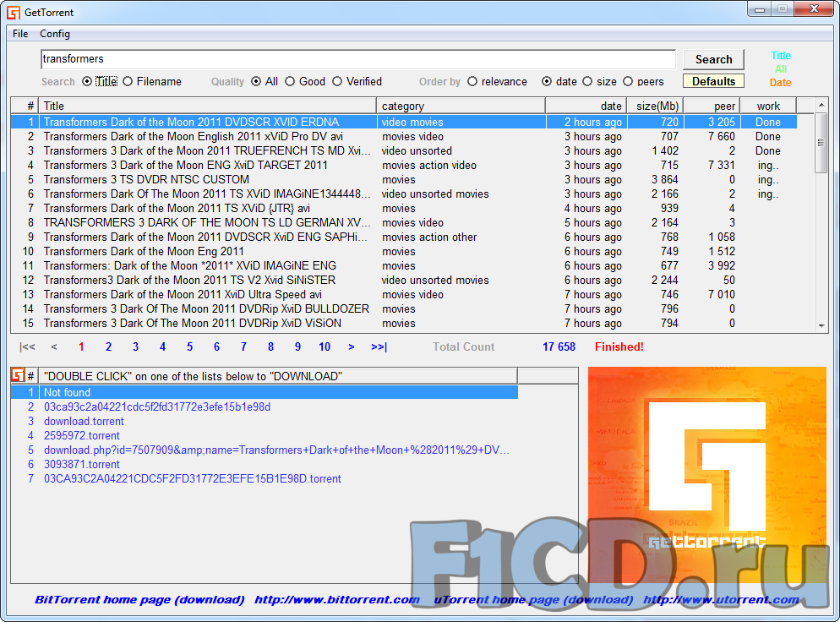This screenshot has height=622, width=840.
Task: Select the Title search radio button
Action: tap(87, 81)
